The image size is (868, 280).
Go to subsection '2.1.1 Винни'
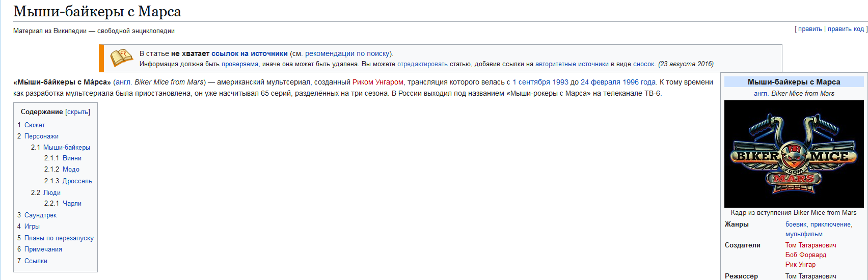(63, 158)
